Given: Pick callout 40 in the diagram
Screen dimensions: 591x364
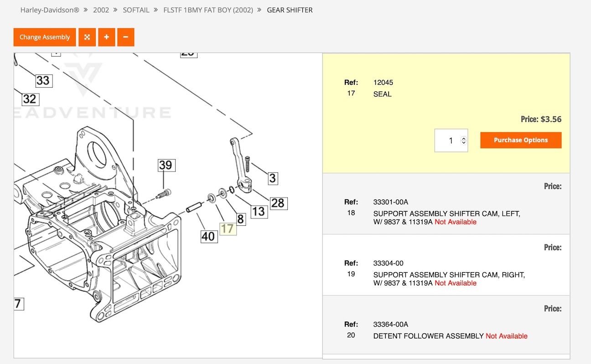Looking at the screenshot, I should [x=208, y=236].
